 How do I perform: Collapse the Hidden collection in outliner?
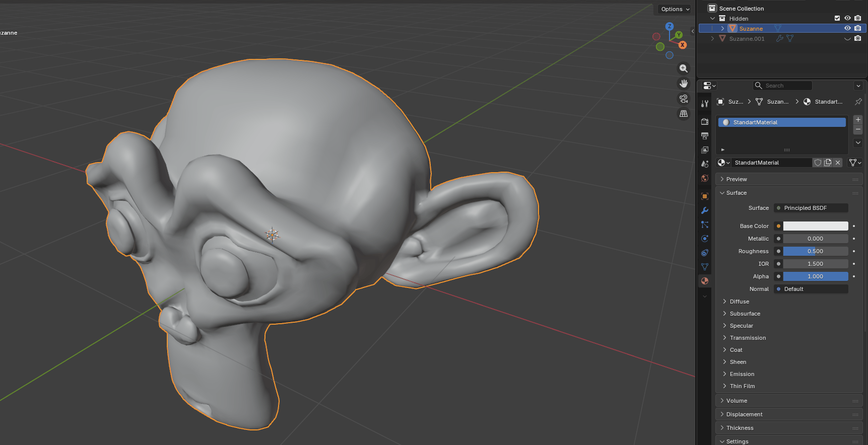pos(712,19)
